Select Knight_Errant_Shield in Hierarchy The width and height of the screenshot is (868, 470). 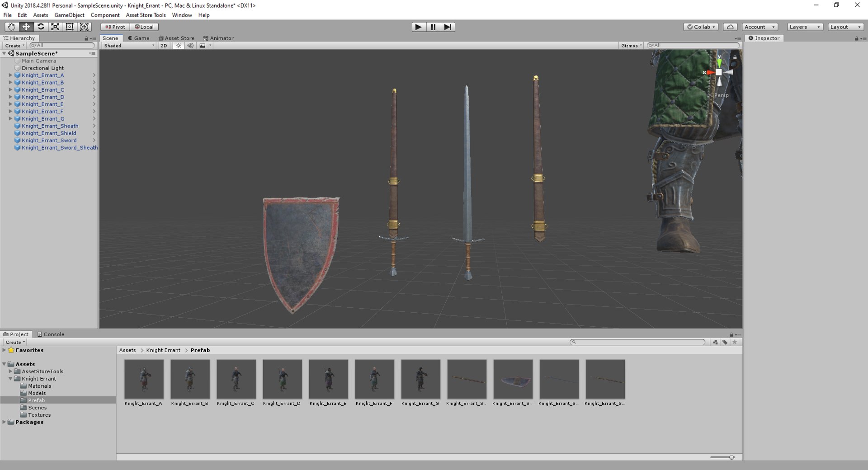pos(49,133)
